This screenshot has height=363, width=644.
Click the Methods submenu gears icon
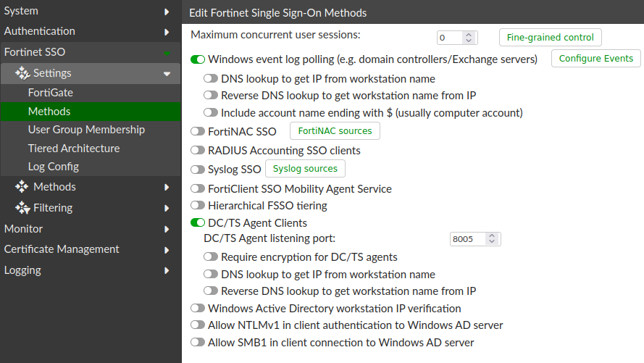click(x=22, y=187)
